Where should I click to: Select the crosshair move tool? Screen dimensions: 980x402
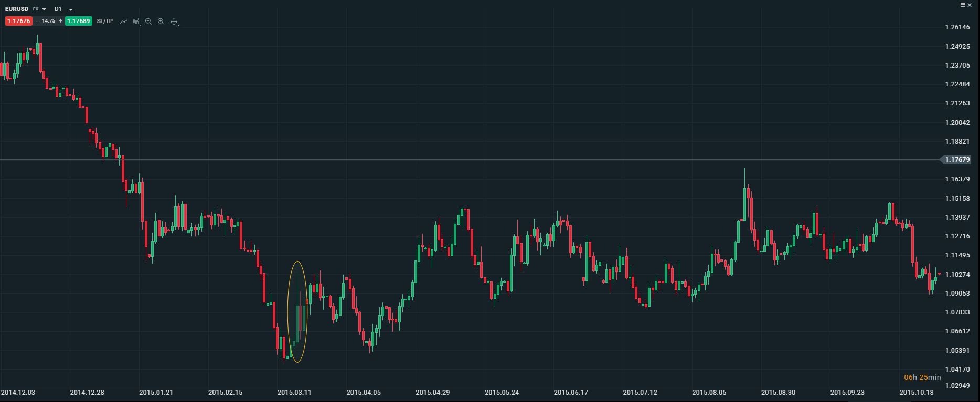pyautogui.click(x=174, y=21)
